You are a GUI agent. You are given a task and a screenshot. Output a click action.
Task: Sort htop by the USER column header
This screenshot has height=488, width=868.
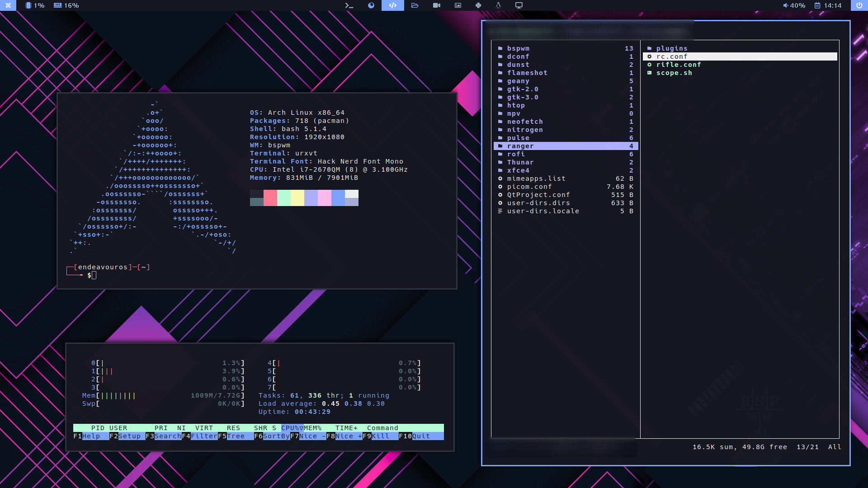tap(118, 428)
